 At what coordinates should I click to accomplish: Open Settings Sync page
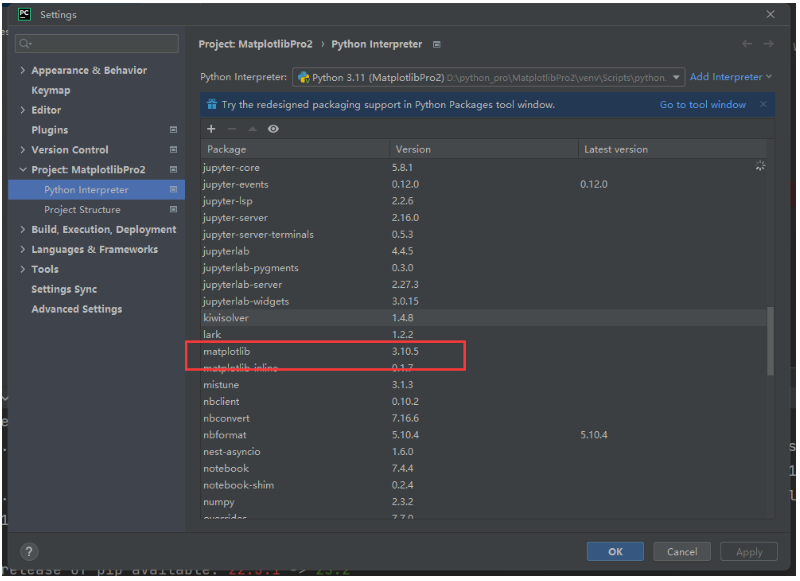pyautogui.click(x=64, y=289)
